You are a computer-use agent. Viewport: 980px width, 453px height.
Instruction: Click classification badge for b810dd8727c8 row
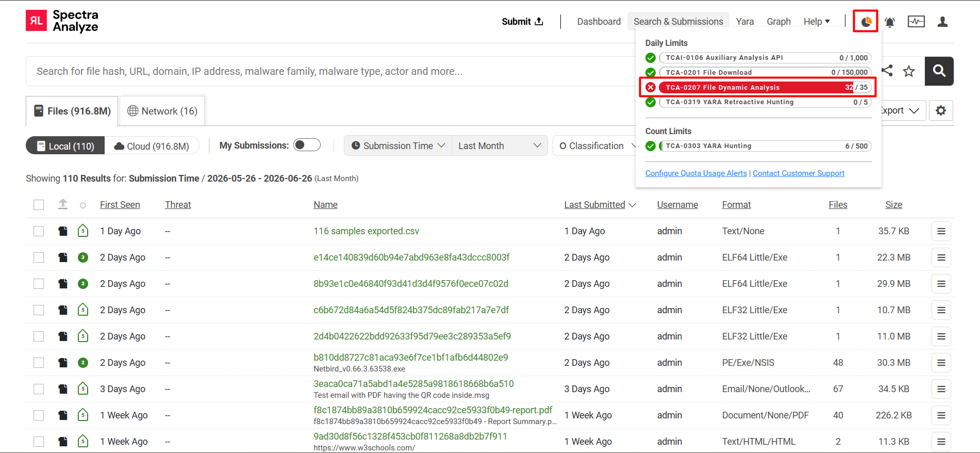[83, 363]
